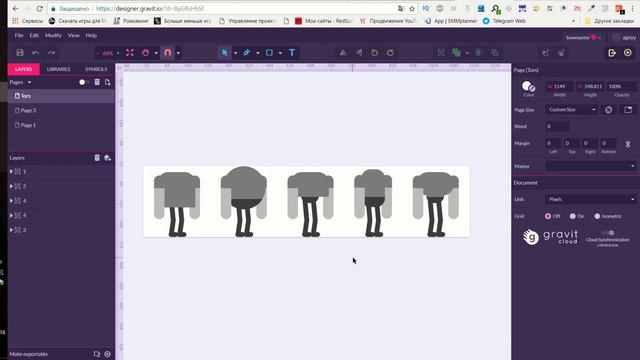Add a new layer
This screenshot has height=360, width=640.
point(107,158)
